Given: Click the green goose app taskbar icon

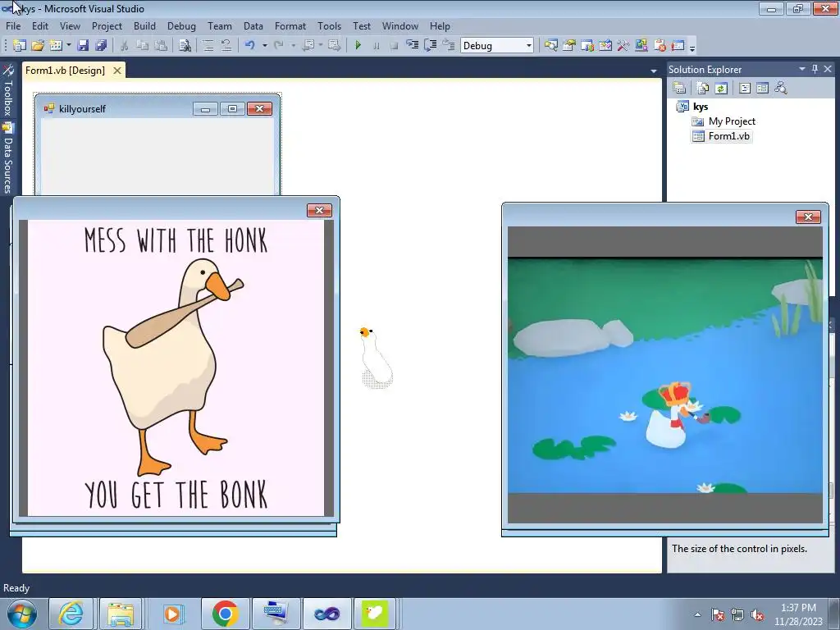Looking at the screenshot, I should [x=375, y=614].
